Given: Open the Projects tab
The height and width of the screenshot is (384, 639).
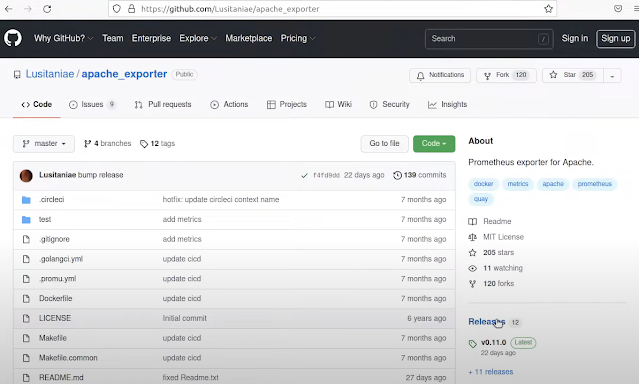Looking at the screenshot, I should [x=286, y=104].
